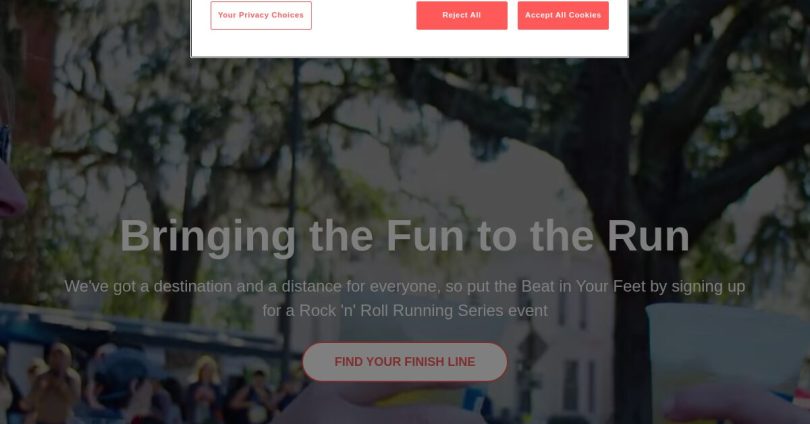This screenshot has width=810, height=424.
Task: Click the Rock 'n' Roll Running Series description text
Action: pyautogui.click(x=404, y=298)
